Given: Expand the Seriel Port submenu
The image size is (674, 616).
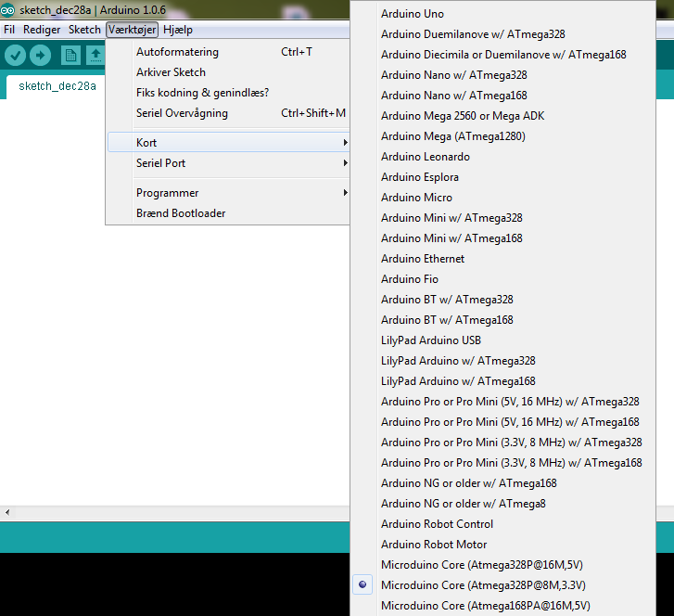Looking at the screenshot, I should tap(228, 163).
